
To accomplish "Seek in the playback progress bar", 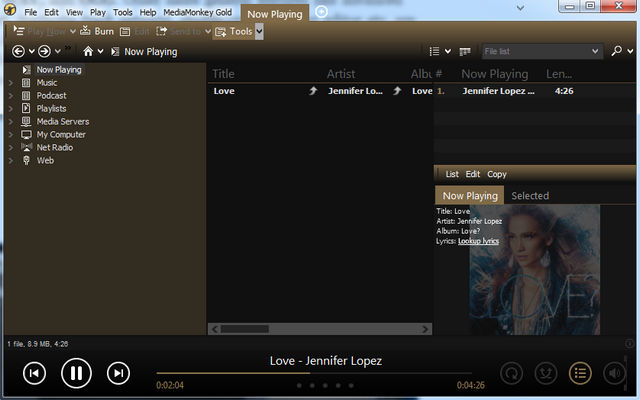I will [314, 373].
